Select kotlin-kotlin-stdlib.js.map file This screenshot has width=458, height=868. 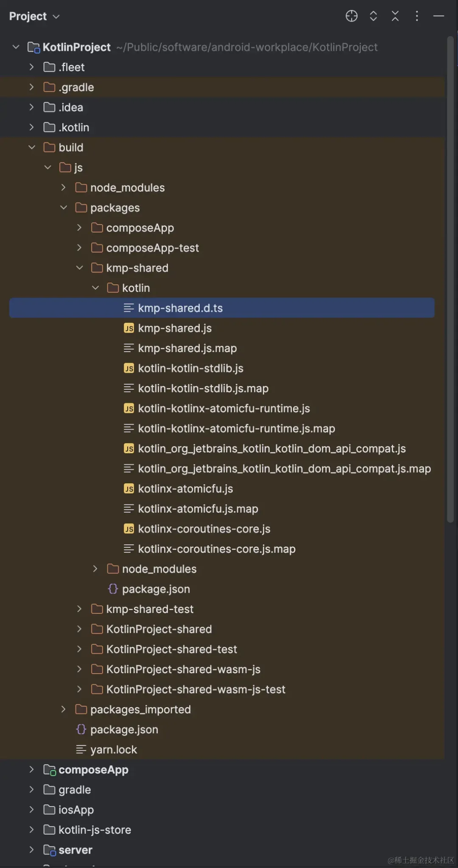point(203,388)
